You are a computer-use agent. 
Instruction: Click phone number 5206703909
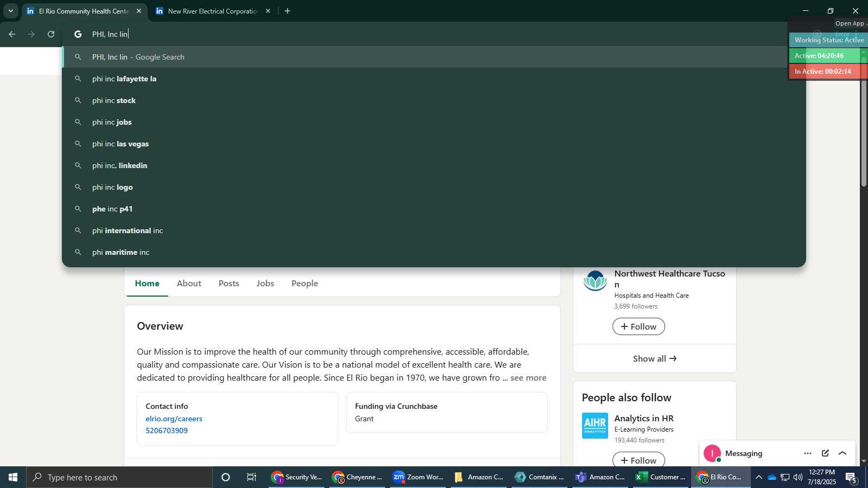point(167,431)
